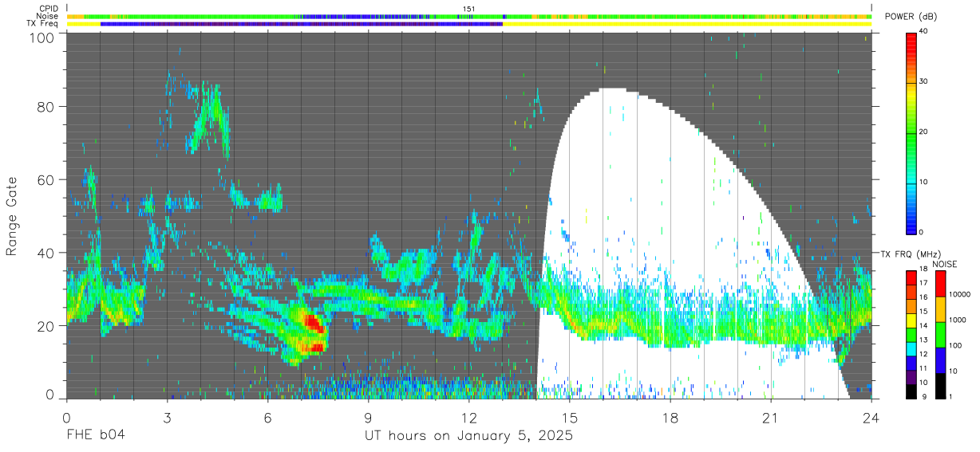Click the 40 tick on power scale

tap(925, 31)
